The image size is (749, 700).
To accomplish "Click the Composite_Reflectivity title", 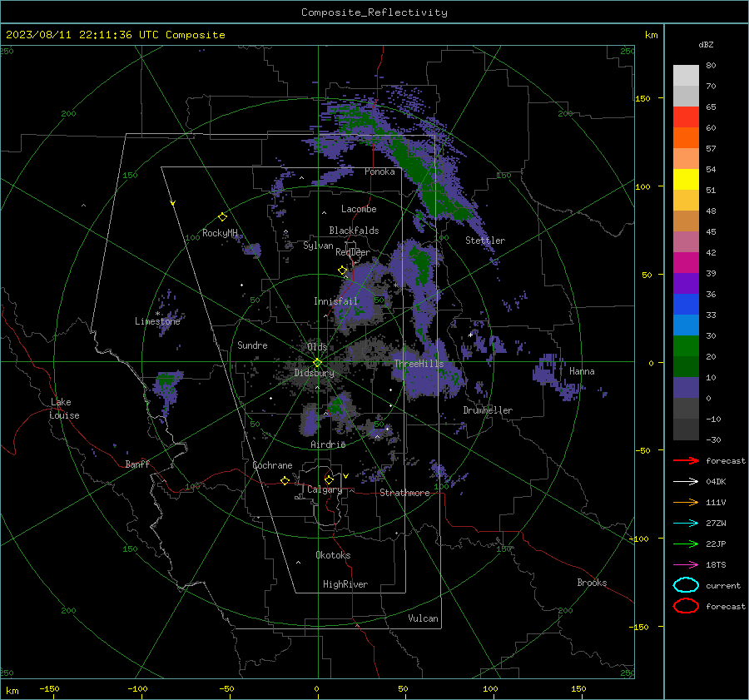I will click(374, 12).
